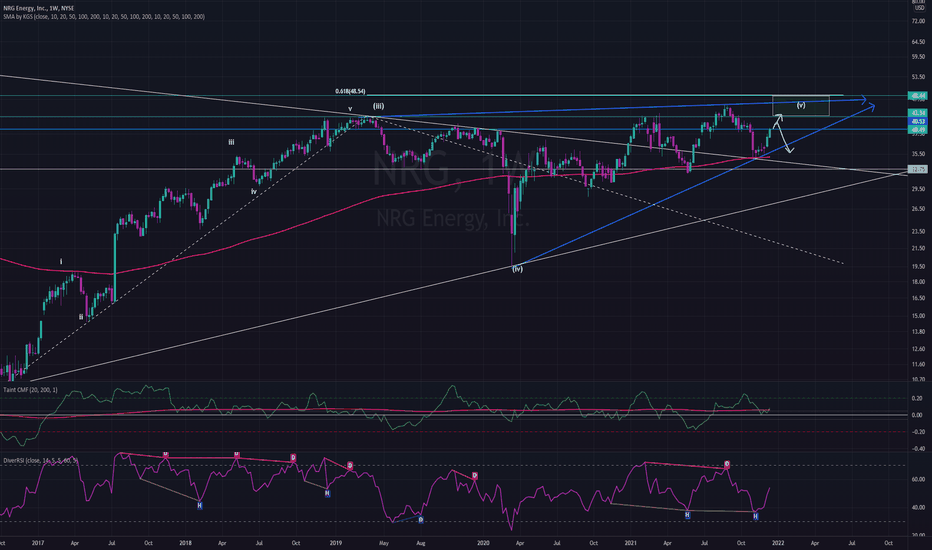Click the 23.50 price axis label
The image size is (932, 550).
(x=918, y=232)
